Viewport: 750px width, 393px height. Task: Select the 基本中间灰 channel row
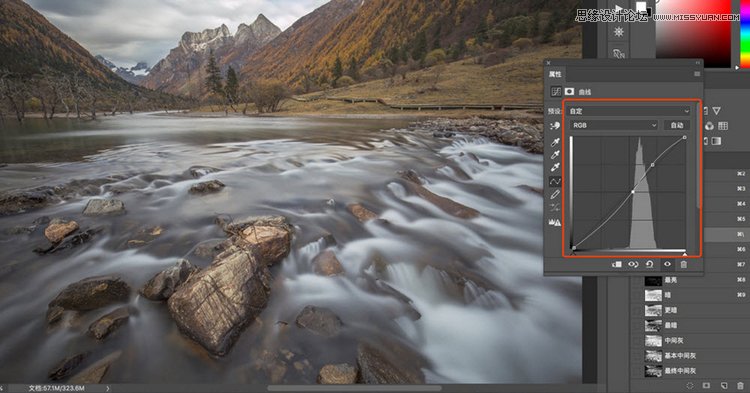coord(690,356)
